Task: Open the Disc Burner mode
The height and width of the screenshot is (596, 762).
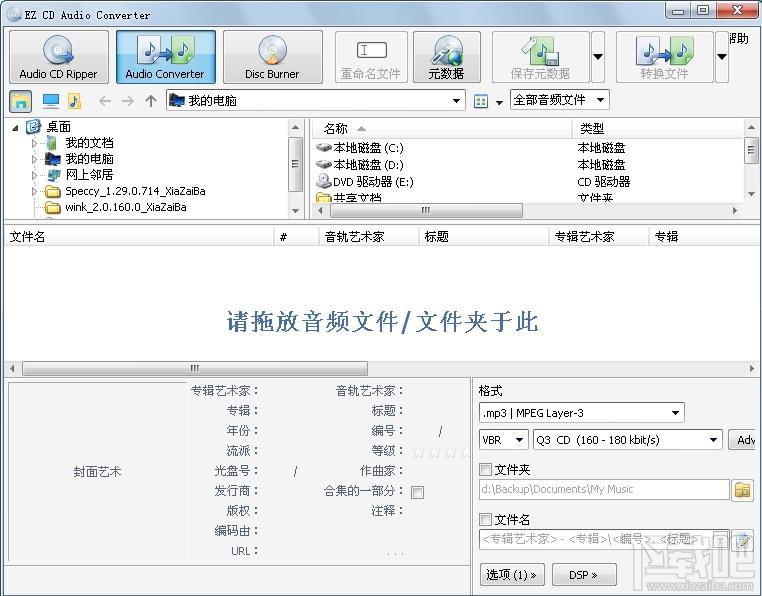Action: coord(273,57)
